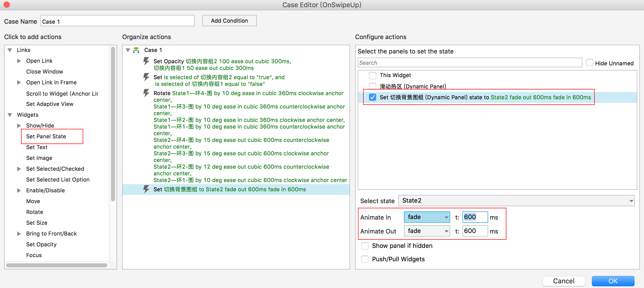The height and width of the screenshot is (288, 644).
Task: Click lightning icon next to Rotate action
Action: [146, 93]
